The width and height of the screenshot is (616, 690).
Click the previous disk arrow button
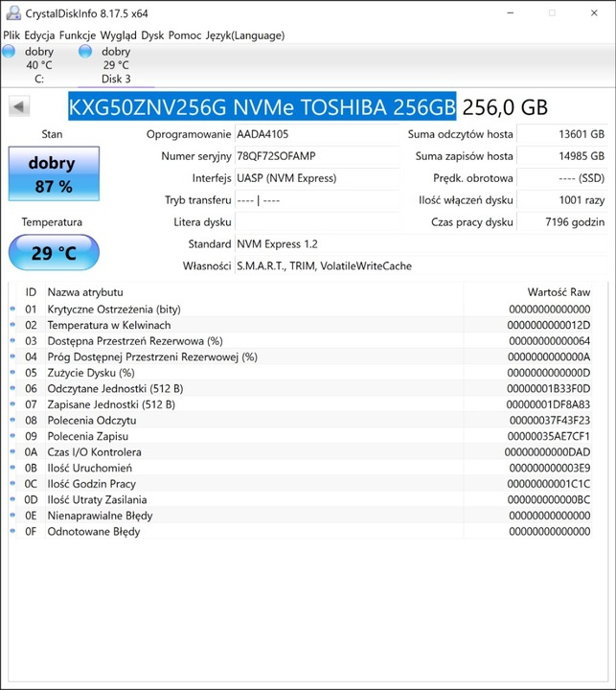(19, 106)
